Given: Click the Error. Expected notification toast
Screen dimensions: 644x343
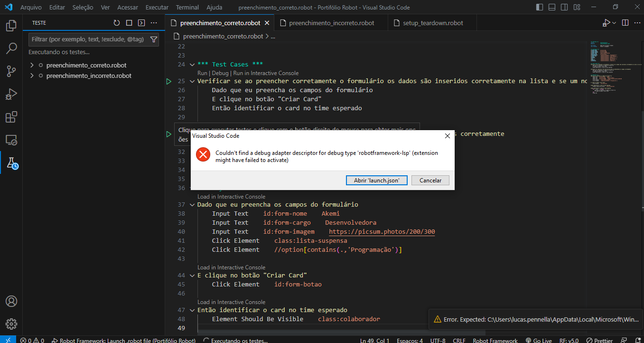Looking at the screenshot, I should 536,320.
